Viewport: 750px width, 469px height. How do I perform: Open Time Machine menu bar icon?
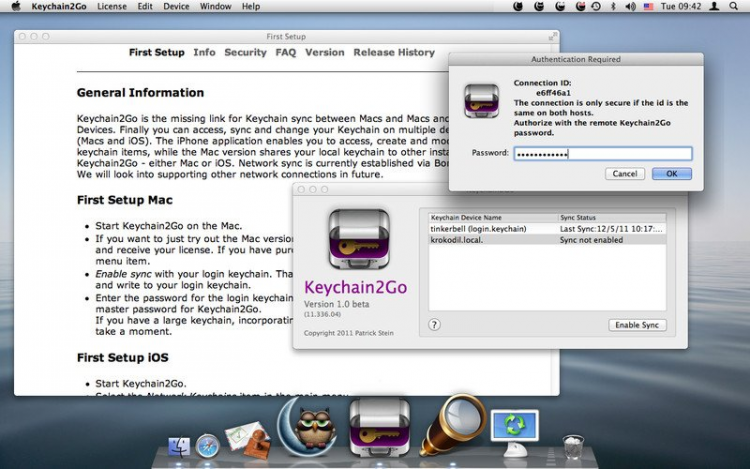coord(596,6)
